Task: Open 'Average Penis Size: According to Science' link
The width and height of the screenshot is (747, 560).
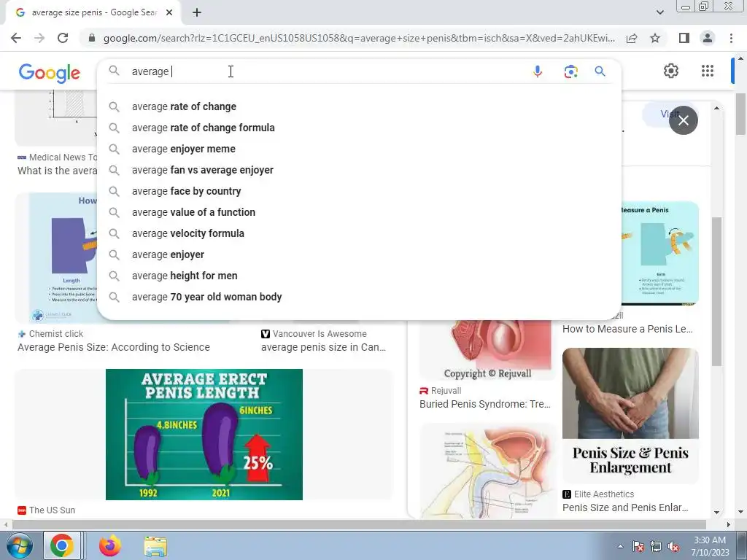Action: click(113, 347)
